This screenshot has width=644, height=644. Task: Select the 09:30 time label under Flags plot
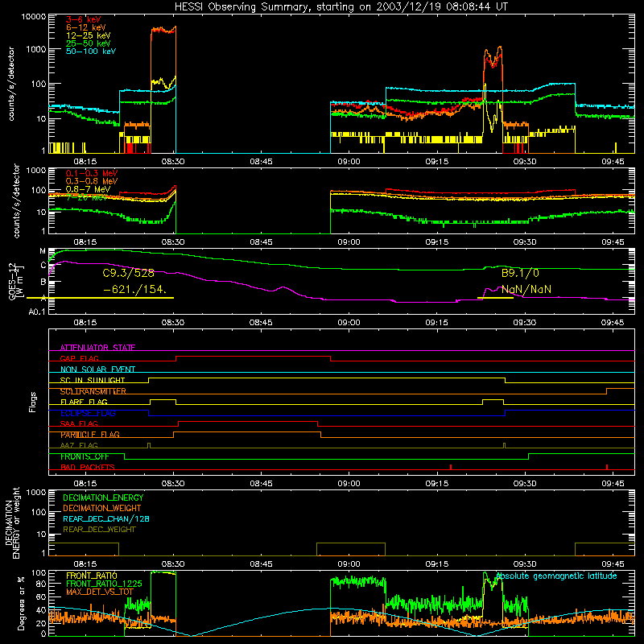coord(525,484)
